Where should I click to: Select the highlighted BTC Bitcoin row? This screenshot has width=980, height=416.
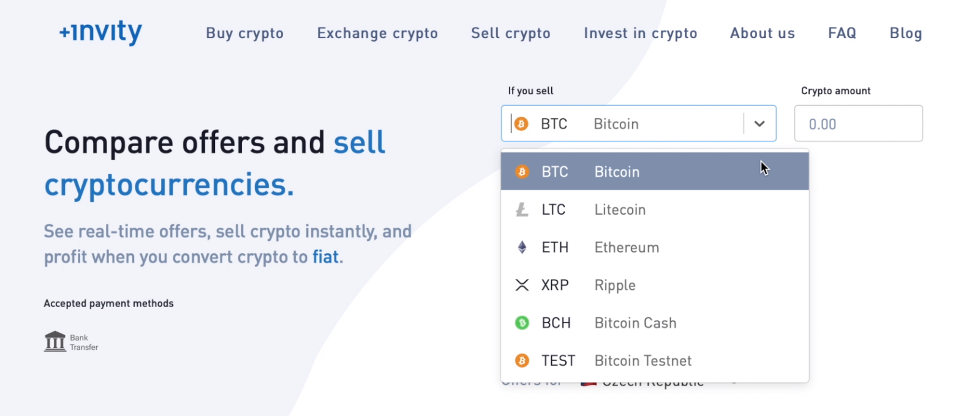612,171
